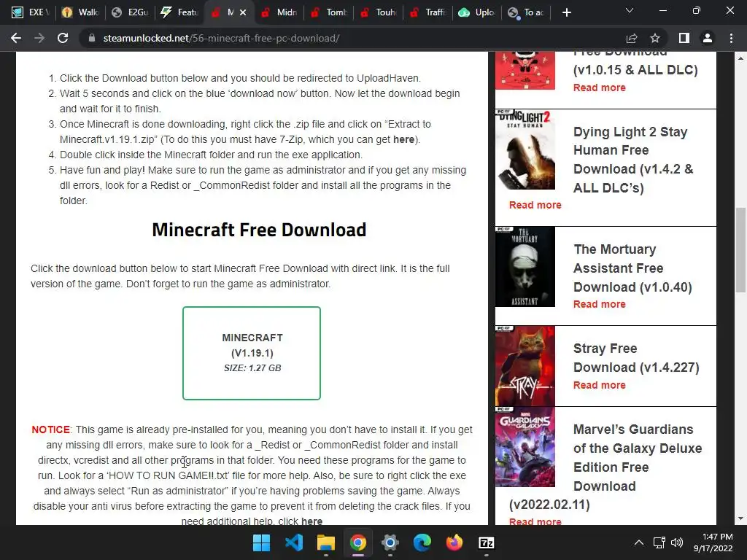Open The Mortuary Assistant Free Download
The image size is (747, 560).
click(632, 268)
